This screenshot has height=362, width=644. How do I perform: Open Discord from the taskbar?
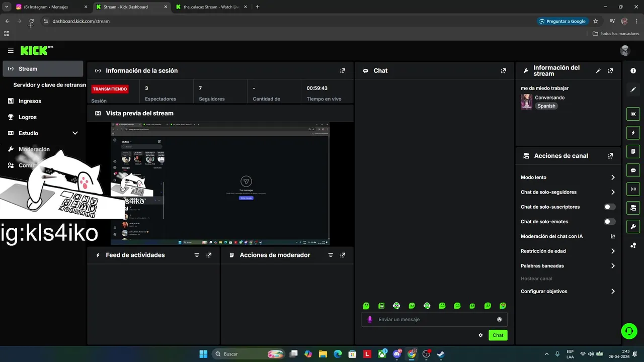tap(397, 354)
